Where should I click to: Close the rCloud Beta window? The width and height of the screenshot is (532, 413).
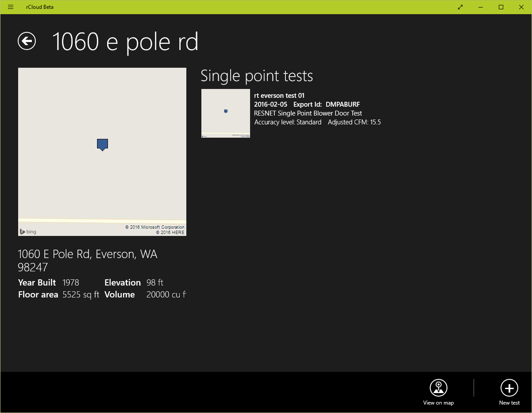521,7
